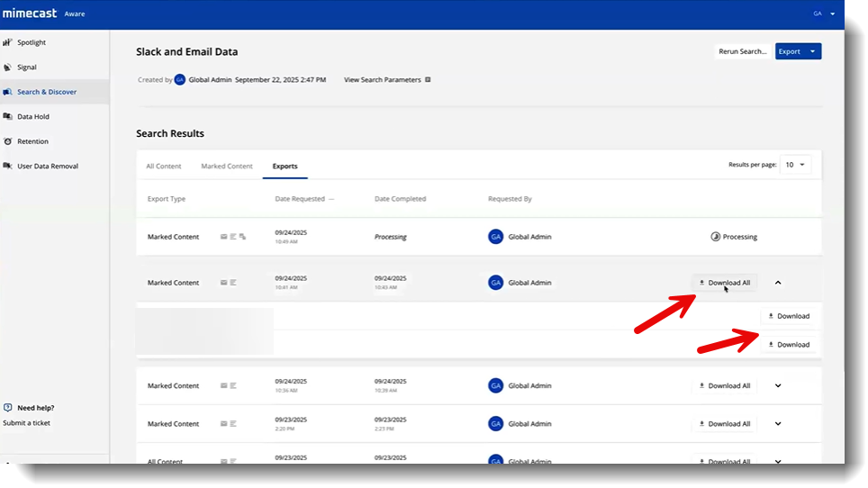The width and height of the screenshot is (868, 488).
Task: Select the Data Hold icon
Action: (x=8, y=117)
